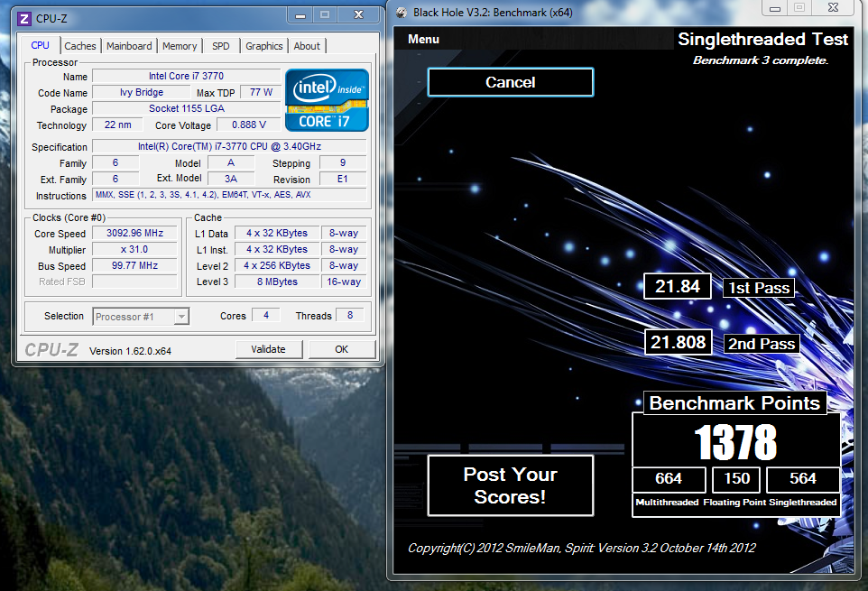Click the 22 nm technology value

(118, 125)
